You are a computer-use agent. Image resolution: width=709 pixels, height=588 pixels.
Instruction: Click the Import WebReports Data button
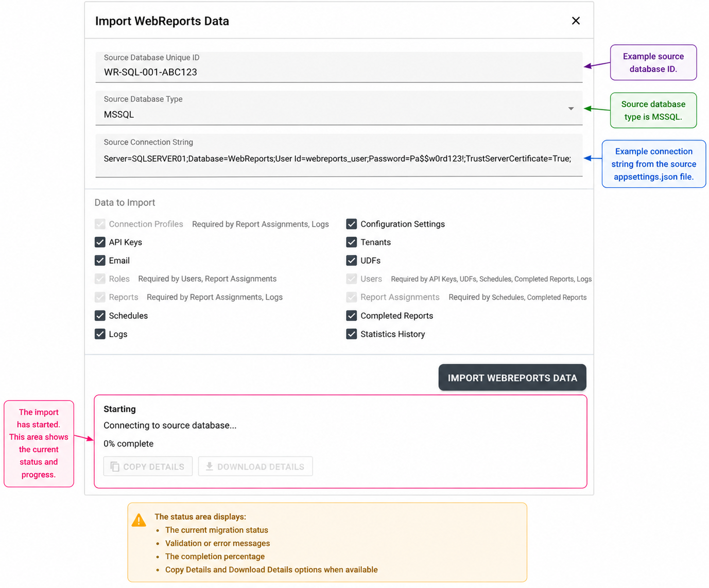pos(512,378)
